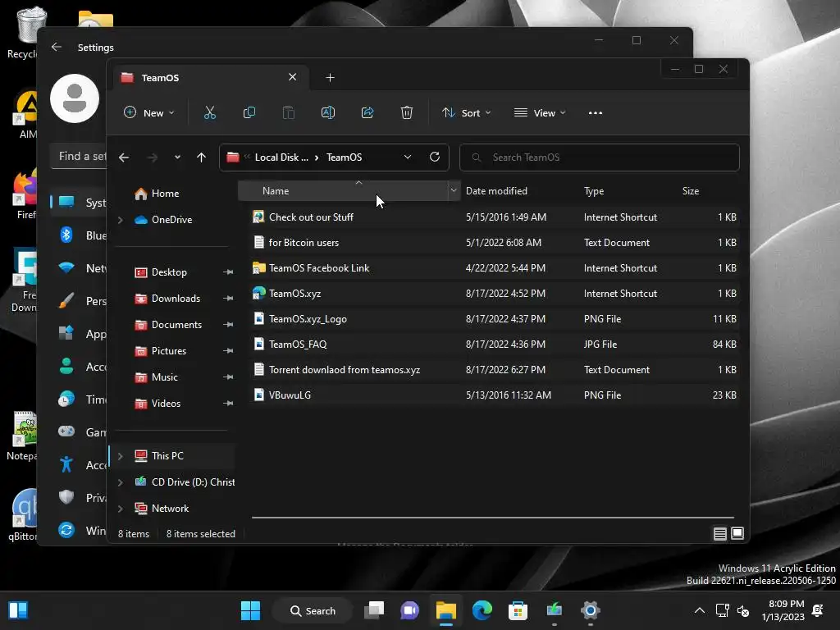Click the Share icon in toolbar
This screenshot has height=630, width=840.
[x=367, y=112]
